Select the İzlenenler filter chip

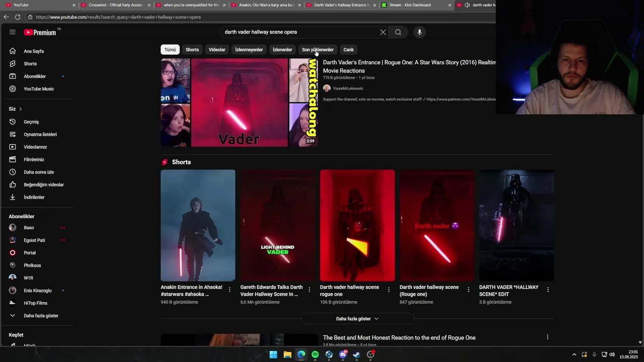click(282, 50)
